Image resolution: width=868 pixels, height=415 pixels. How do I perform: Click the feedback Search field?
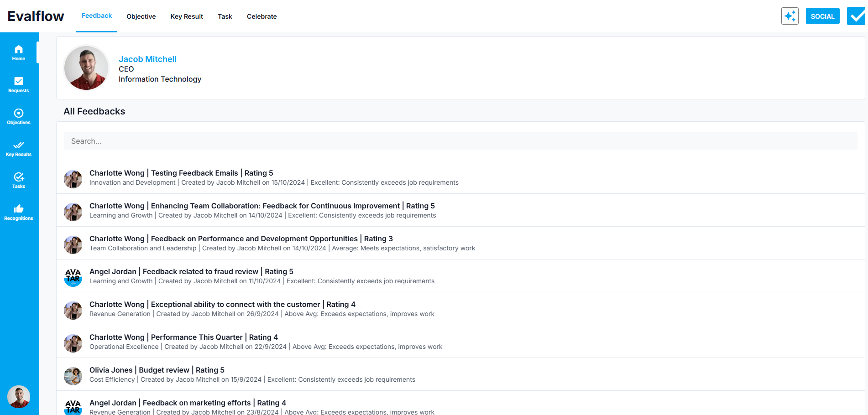click(460, 141)
